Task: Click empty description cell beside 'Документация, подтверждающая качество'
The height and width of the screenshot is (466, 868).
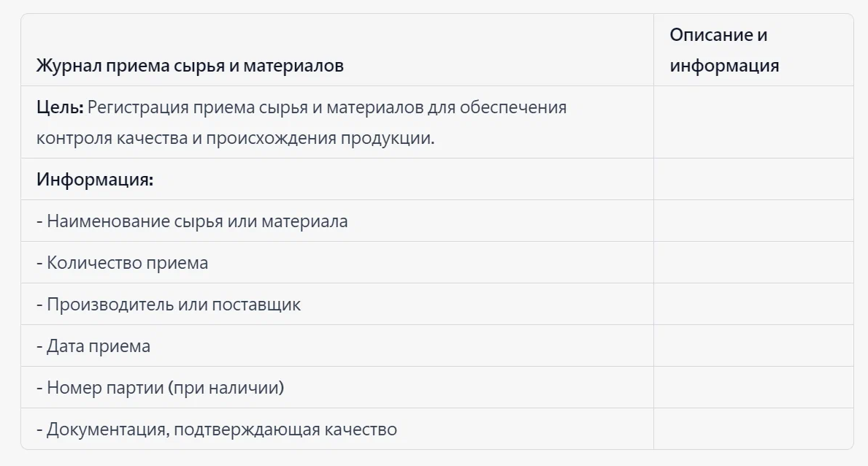Action: click(x=753, y=429)
